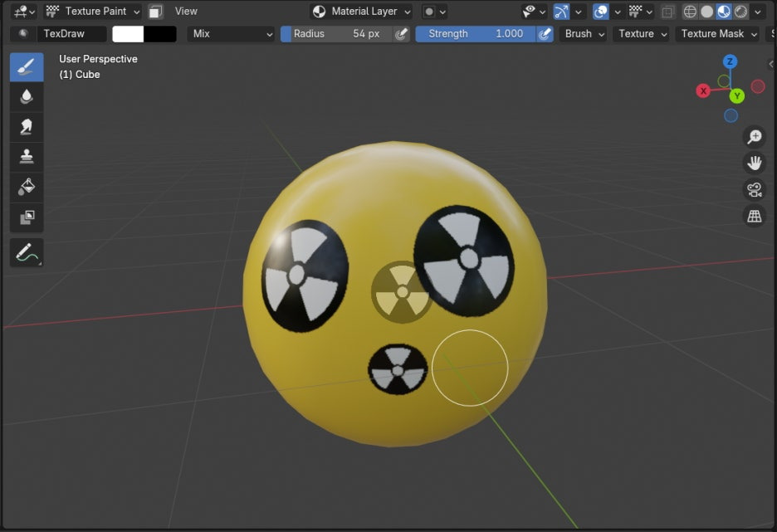This screenshot has width=777, height=532.
Task: Expand the overlays options arrow
Action: pyautogui.click(x=618, y=12)
